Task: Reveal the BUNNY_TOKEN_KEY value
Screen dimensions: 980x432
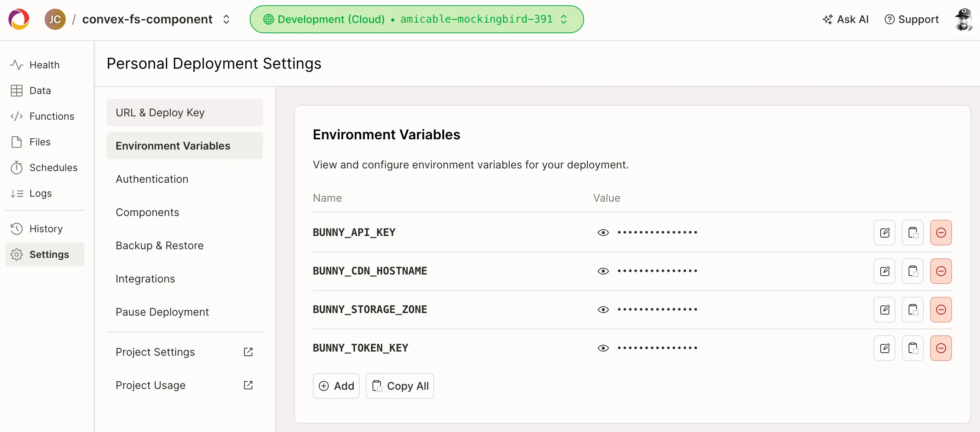Action: pyautogui.click(x=603, y=347)
